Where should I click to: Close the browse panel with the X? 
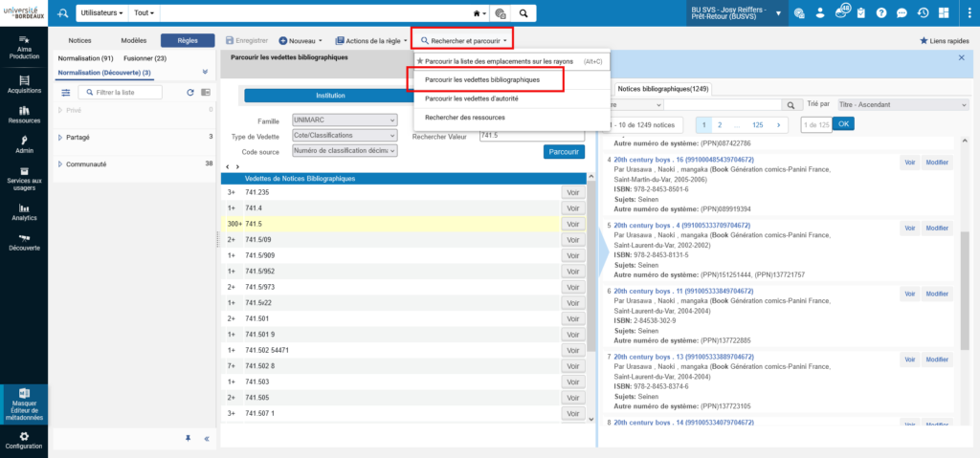pos(961,57)
